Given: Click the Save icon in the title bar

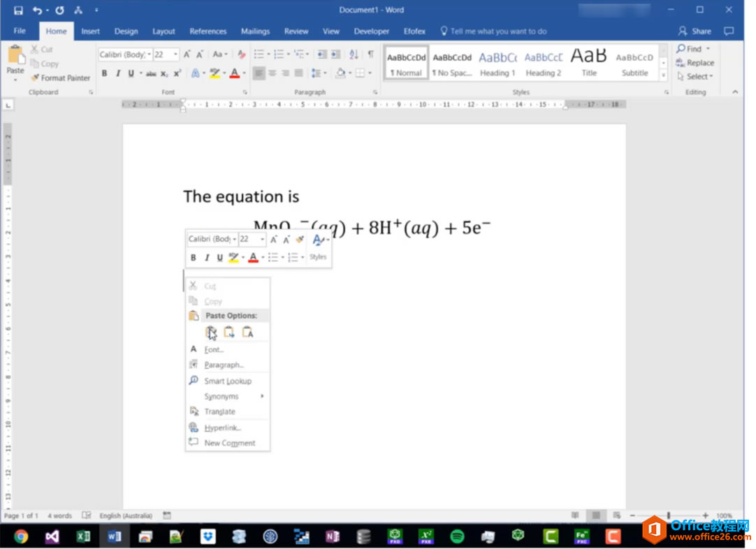Looking at the screenshot, I should click(x=18, y=10).
